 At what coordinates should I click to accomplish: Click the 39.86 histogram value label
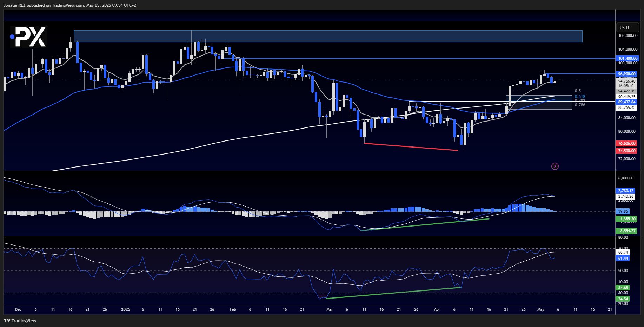[x=623, y=211]
